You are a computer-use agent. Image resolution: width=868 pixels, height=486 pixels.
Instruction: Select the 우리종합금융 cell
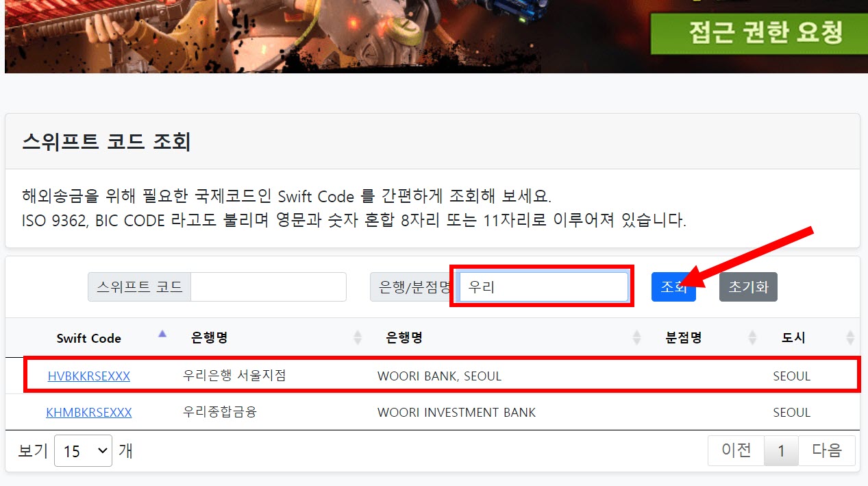coord(219,413)
